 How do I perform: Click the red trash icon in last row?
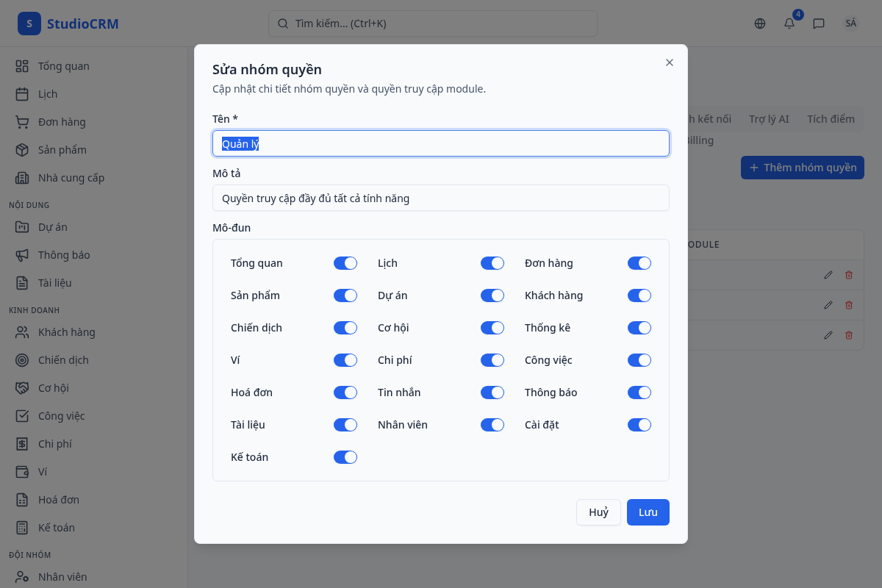click(849, 335)
